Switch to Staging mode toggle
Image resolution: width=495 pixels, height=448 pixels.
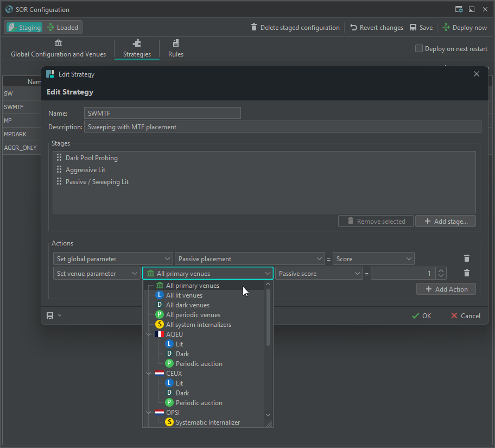point(24,27)
